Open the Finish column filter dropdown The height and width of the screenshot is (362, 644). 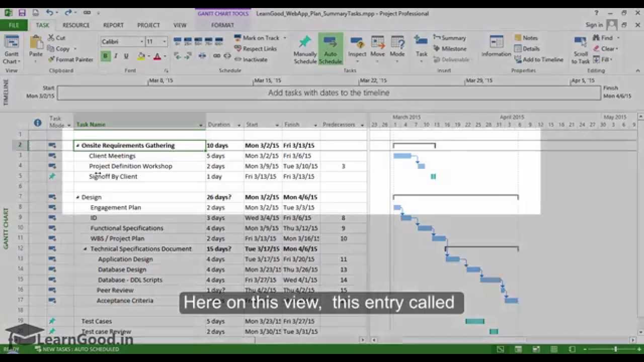[x=315, y=125]
